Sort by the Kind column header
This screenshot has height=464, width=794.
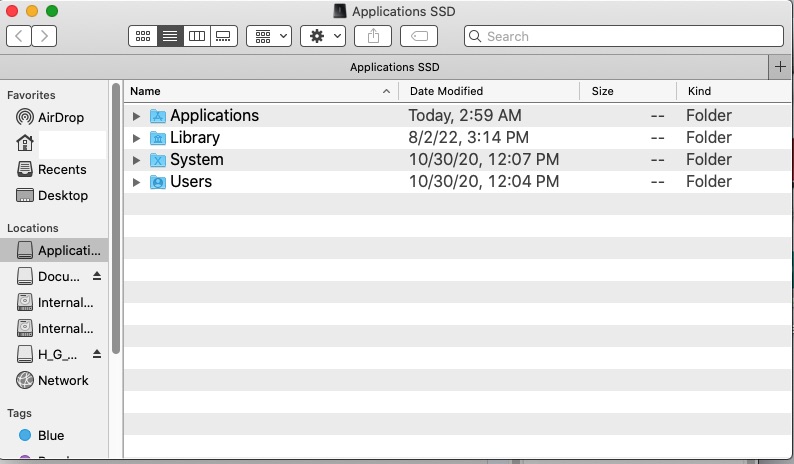coord(734,91)
